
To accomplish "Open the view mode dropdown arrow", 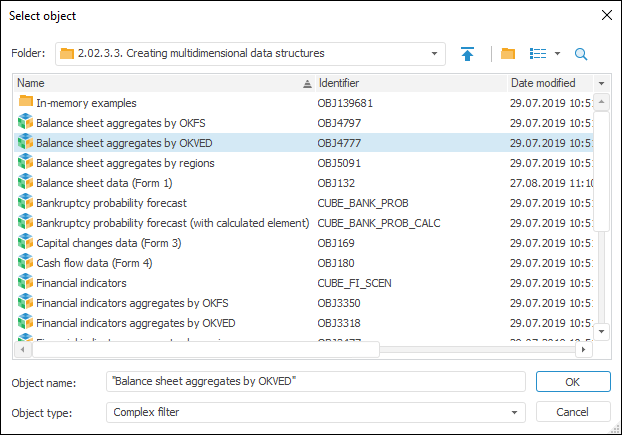I will [557, 54].
